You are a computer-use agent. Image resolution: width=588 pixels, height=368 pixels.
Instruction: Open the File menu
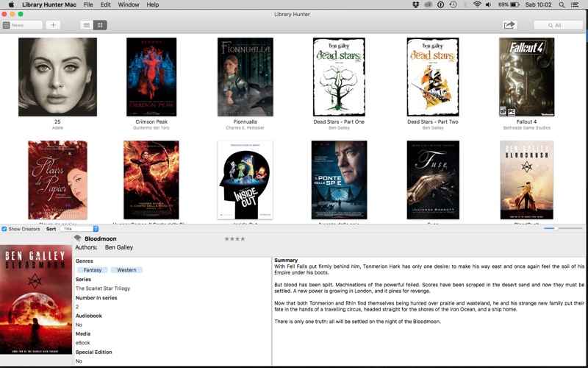click(x=88, y=4)
